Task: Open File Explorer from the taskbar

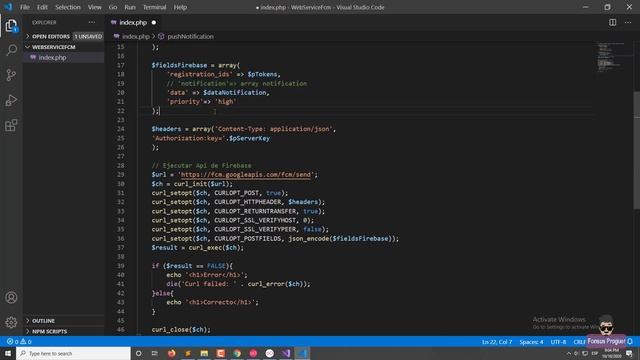Action: point(204,353)
